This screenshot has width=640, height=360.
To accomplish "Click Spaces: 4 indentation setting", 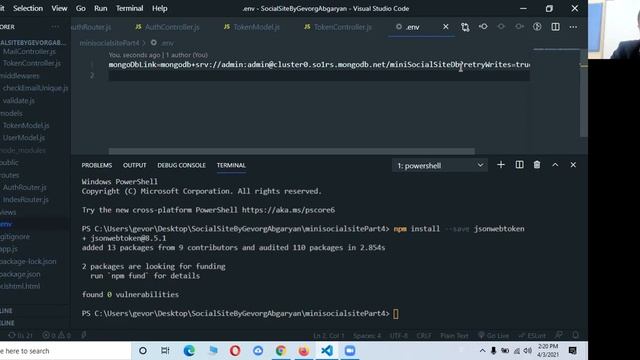I will 367,336.
